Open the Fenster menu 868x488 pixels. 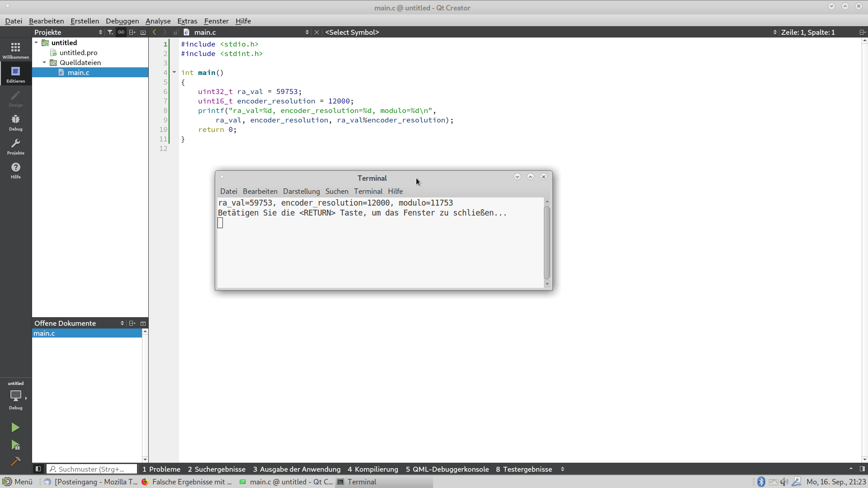click(217, 21)
